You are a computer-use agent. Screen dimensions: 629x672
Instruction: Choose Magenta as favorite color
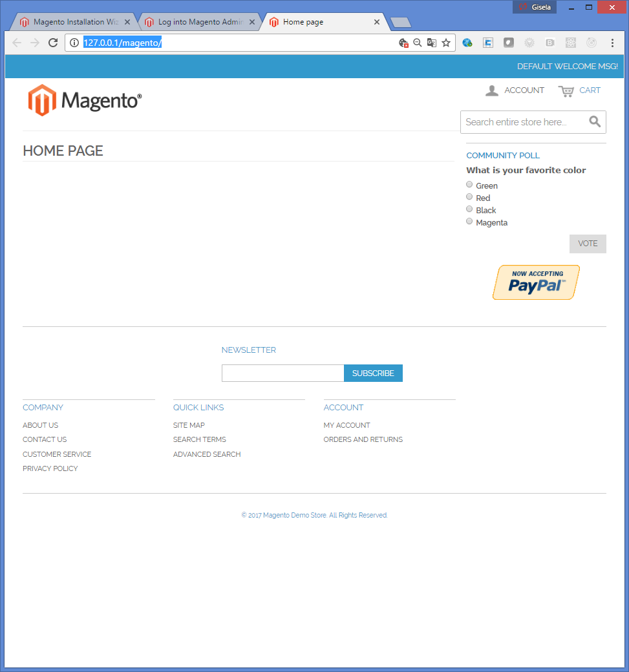[x=469, y=222]
